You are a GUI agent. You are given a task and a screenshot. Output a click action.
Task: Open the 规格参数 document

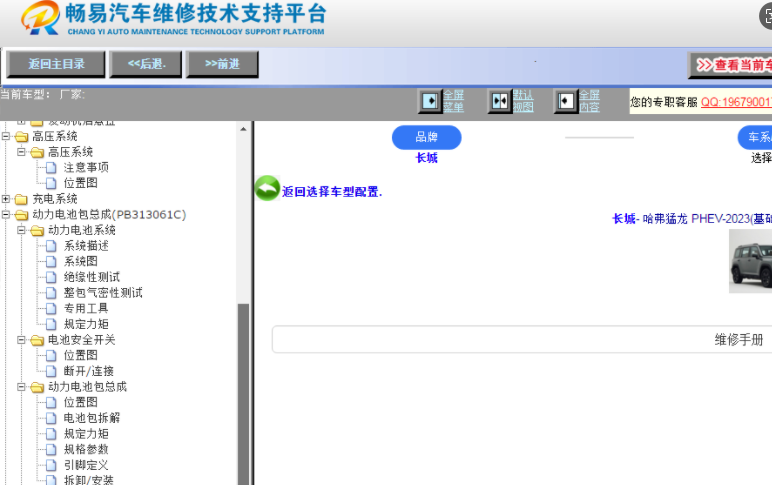86,450
